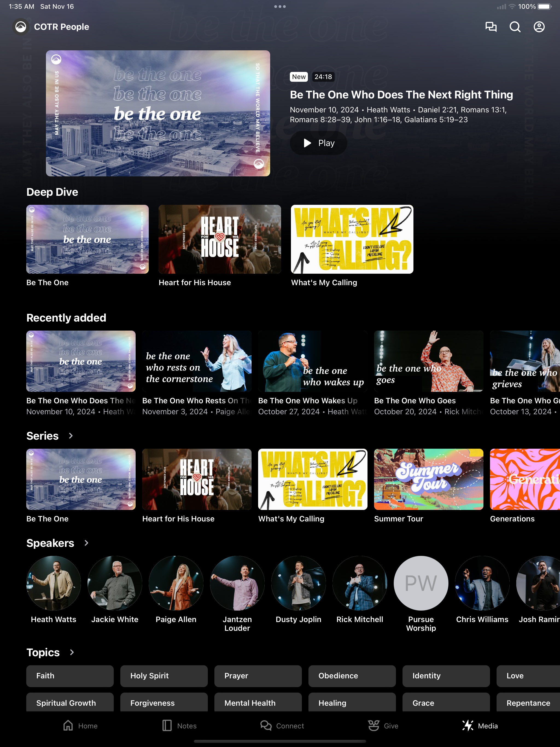Open What's My Calling in Series

[313, 479]
